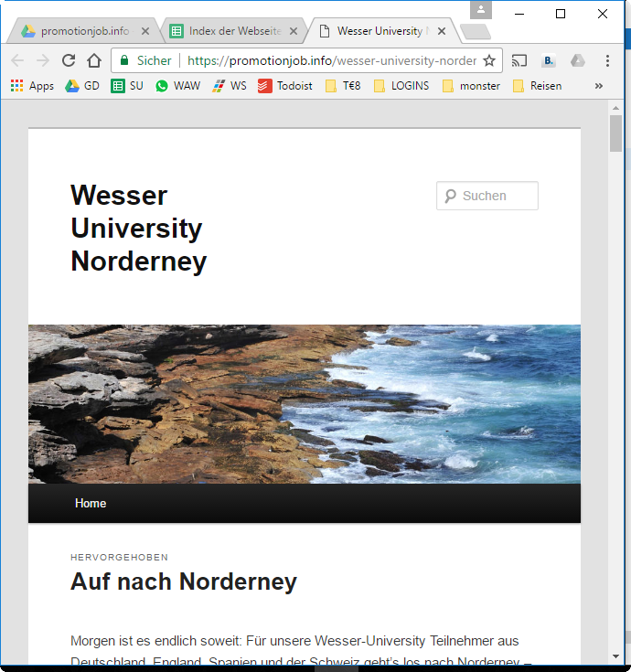
Task: Open the Apps bookmarks shortcut
Action: click(32, 86)
